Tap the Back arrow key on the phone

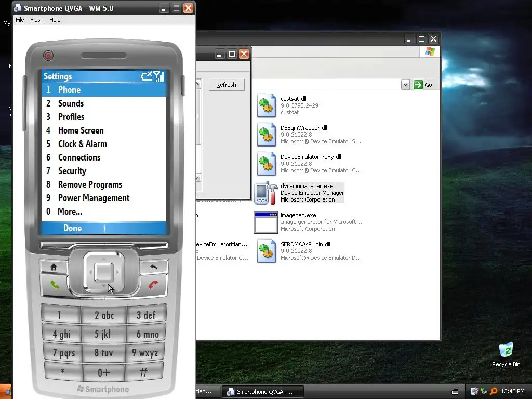(154, 267)
